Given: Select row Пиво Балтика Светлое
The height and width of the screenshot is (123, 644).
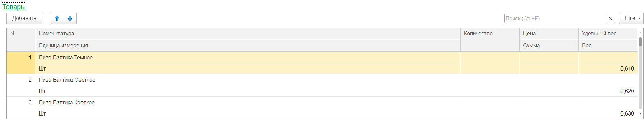Looking at the screenshot, I should point(322,86).
